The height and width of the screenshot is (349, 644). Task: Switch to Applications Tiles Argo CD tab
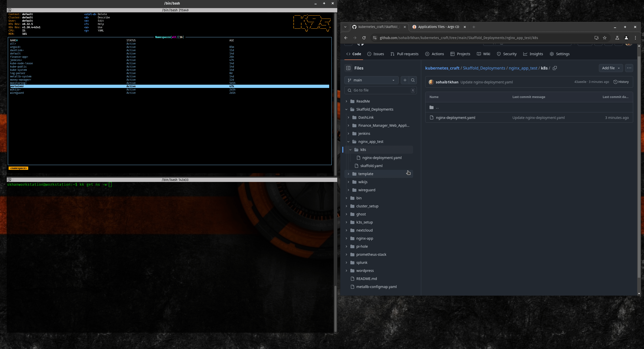[438, 27]
